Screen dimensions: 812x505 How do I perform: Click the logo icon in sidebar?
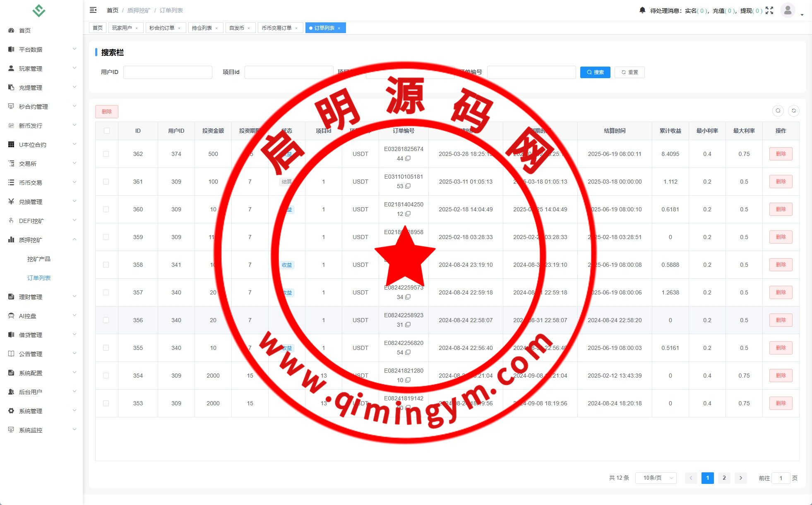click(39, 10)
